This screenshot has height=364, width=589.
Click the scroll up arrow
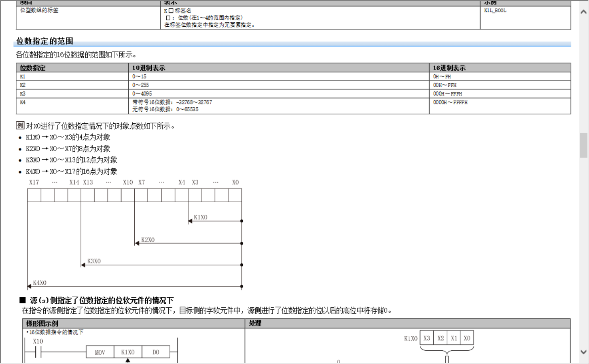click(x=583, y=12)
